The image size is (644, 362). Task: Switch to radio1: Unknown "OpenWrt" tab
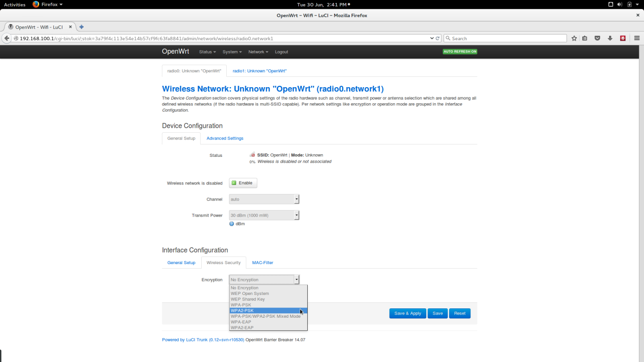click(x=259, y=71)
